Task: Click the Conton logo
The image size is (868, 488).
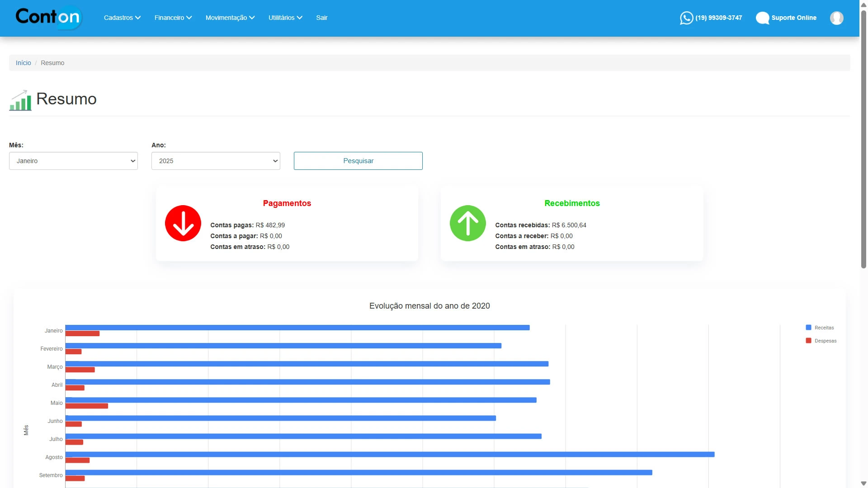Action: pos(48,18)
